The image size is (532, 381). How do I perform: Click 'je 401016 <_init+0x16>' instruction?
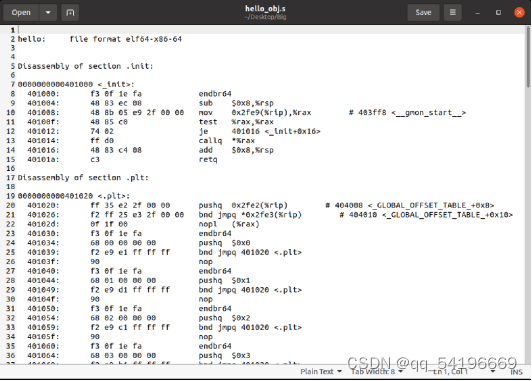[x=260, y=131]
